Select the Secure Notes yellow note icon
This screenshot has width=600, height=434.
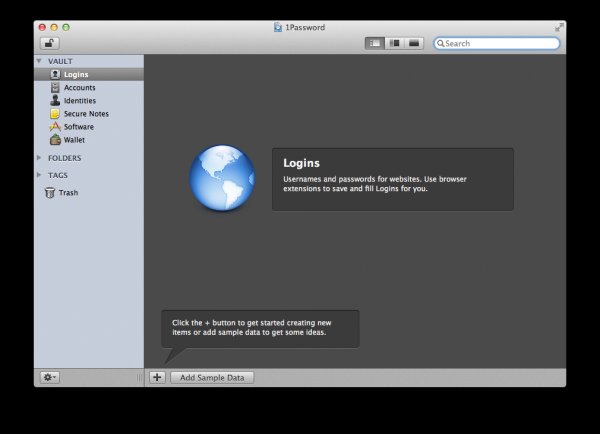click(55, 114)
